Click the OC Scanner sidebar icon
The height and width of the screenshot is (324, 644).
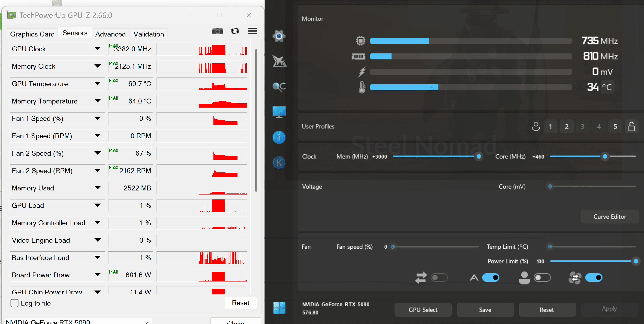click(x=279, y=87)
